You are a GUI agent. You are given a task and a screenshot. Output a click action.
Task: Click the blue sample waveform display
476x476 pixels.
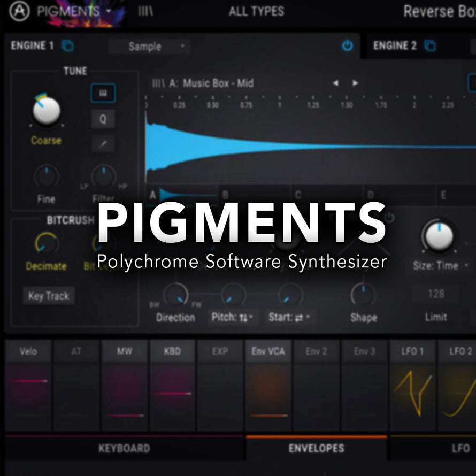click(x=310, y=147)
